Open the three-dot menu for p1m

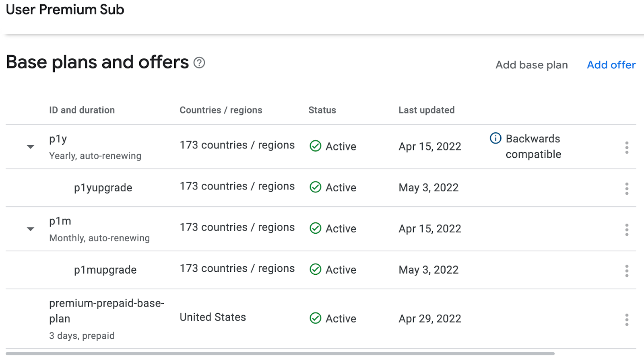pyautogui.click(x=627, y=230)
